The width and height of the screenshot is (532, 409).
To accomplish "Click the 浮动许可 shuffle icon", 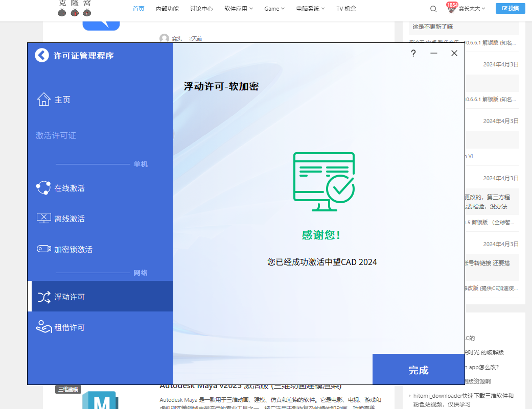I will pos(44,297).
